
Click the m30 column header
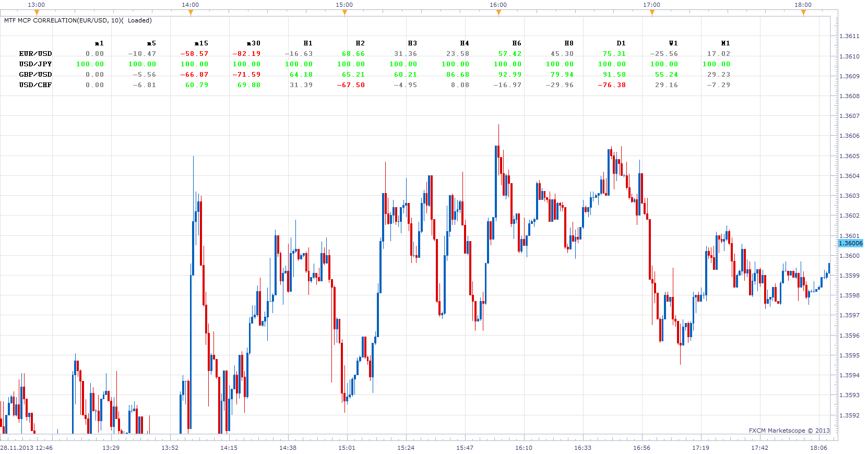pyautogui.click(x=254, y=43)
